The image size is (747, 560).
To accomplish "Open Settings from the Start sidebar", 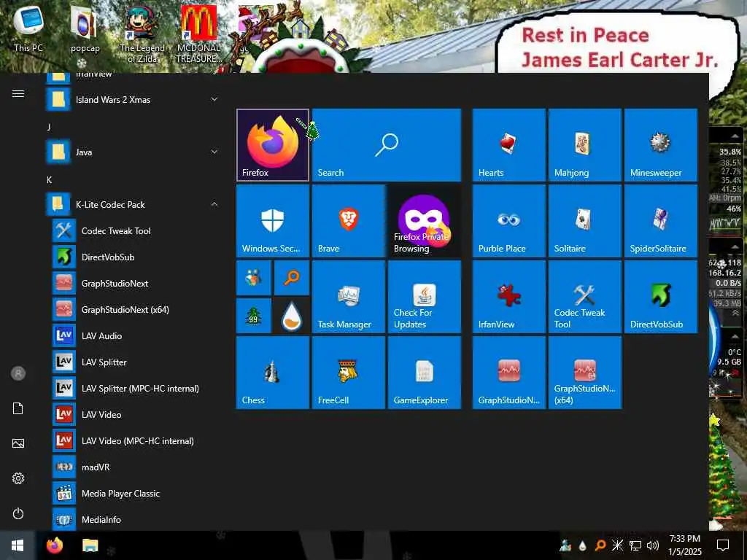I will click(18, 478).
